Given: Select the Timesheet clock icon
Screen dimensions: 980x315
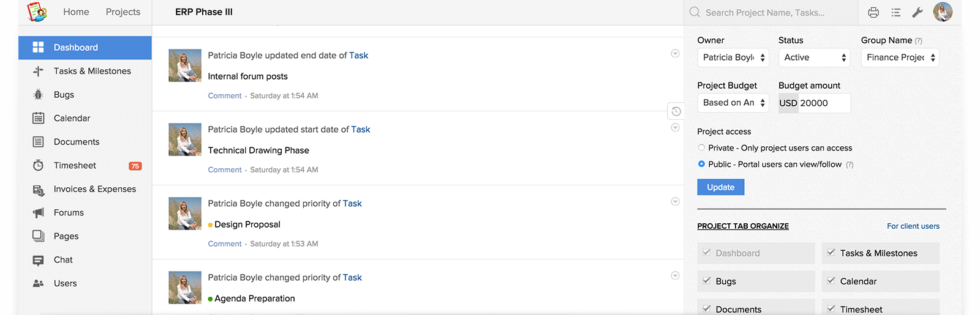Looking at the screenshot, I should point(38,165).
